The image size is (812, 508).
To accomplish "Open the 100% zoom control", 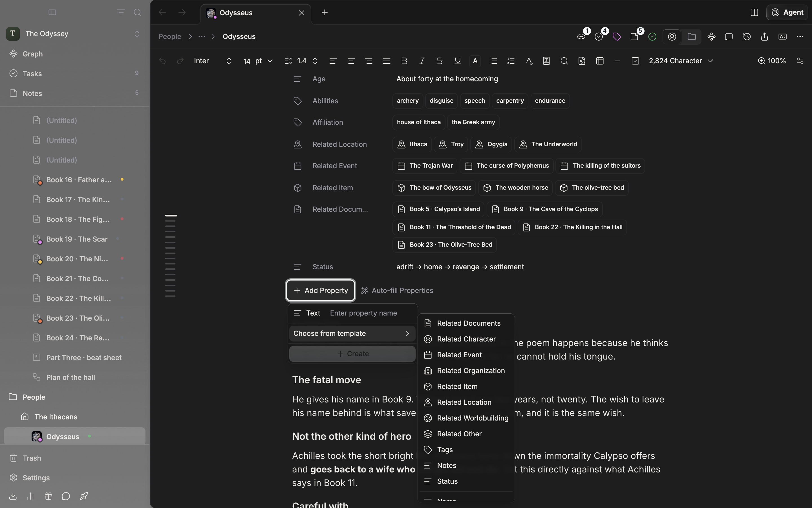I will coord(772,61).
